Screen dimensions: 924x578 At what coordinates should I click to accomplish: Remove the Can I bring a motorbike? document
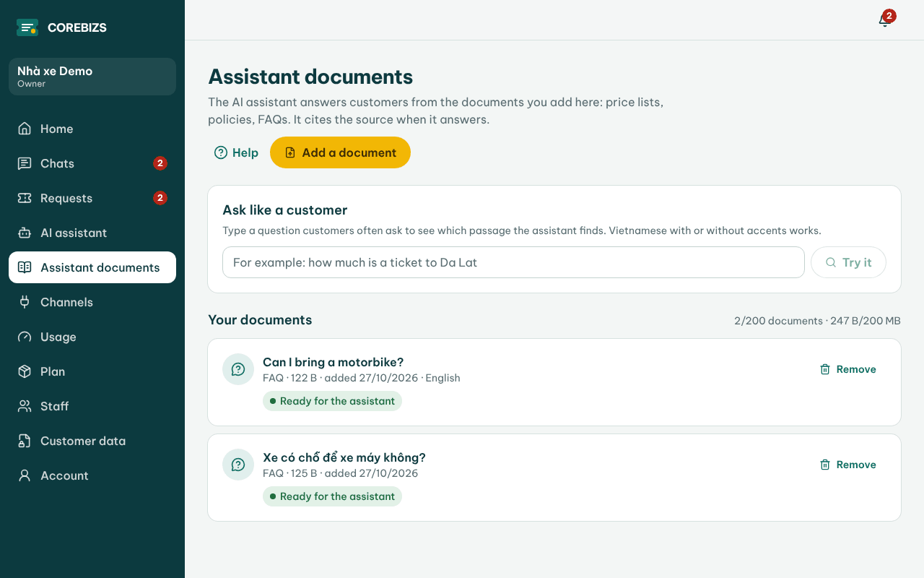(847, 369)
